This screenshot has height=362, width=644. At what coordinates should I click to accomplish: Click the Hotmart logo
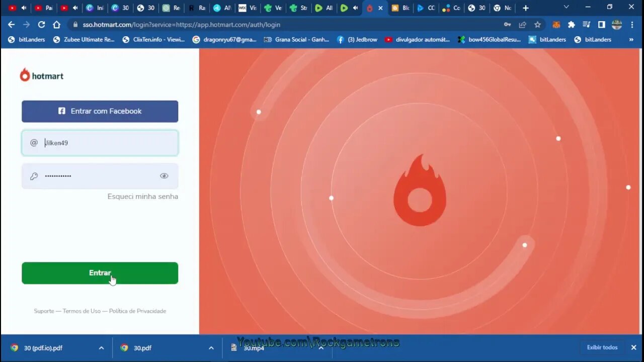pyautogui.click(x=42, y=75)
